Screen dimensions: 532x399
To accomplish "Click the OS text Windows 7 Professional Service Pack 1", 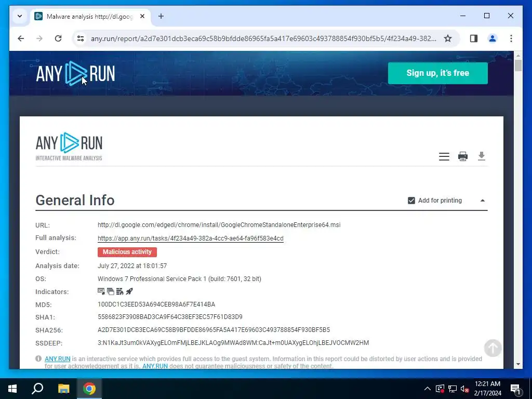I will pyautogui.click(x=179, y=279).
